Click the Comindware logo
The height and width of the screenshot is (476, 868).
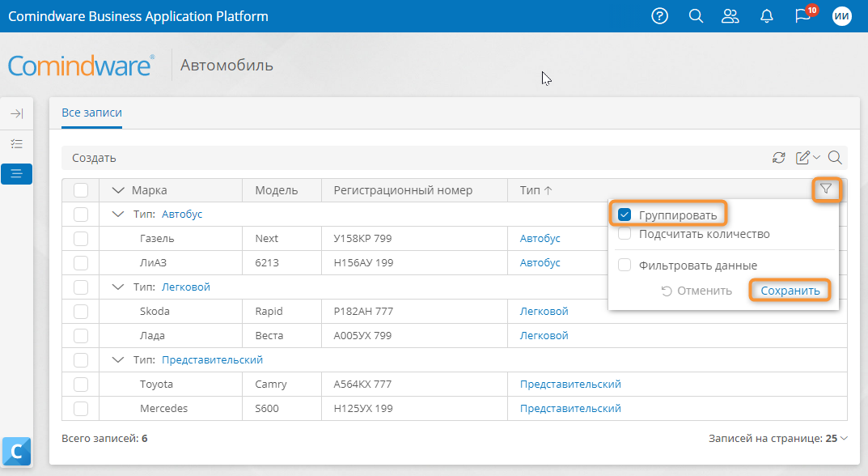pos(81,66)
